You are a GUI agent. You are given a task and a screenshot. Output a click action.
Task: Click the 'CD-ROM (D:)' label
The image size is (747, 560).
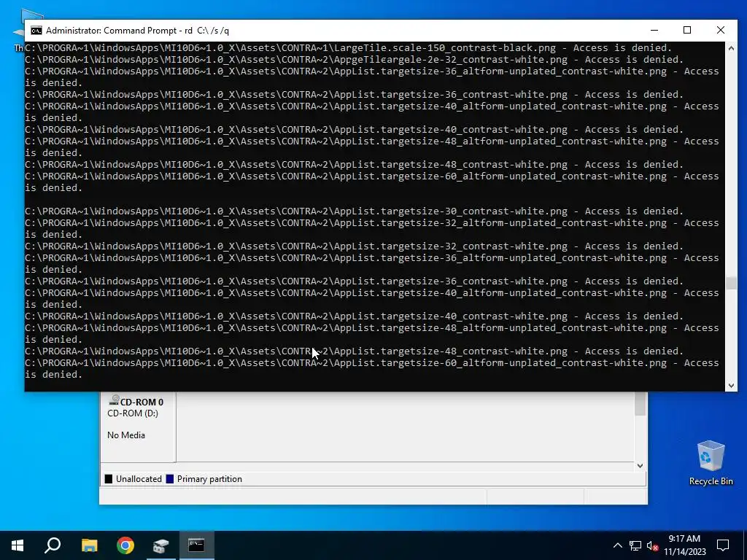[133, 413]
